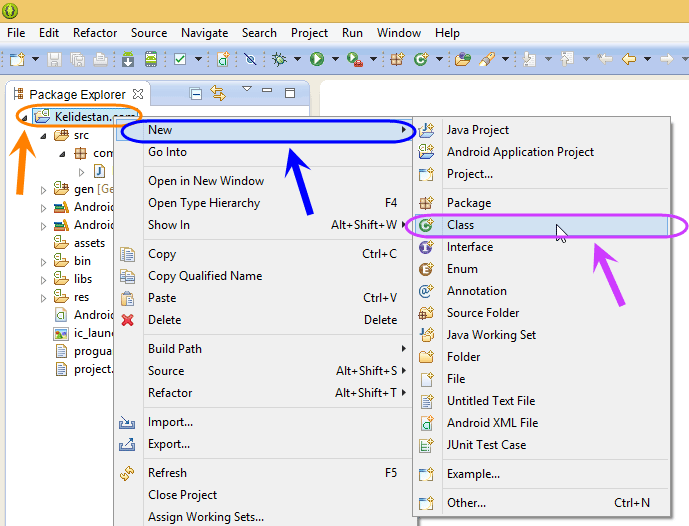Select Enum from the New submenu
This screenshot has height=526, width=689.
pos(541,269)
